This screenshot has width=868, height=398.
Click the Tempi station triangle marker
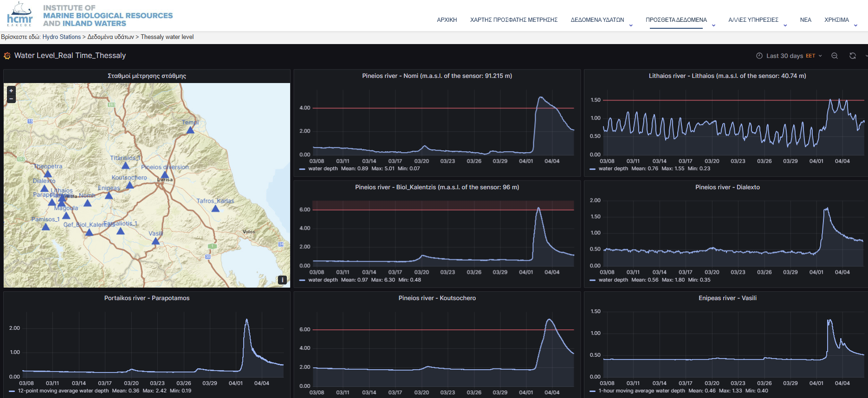[x=190, y=130]
